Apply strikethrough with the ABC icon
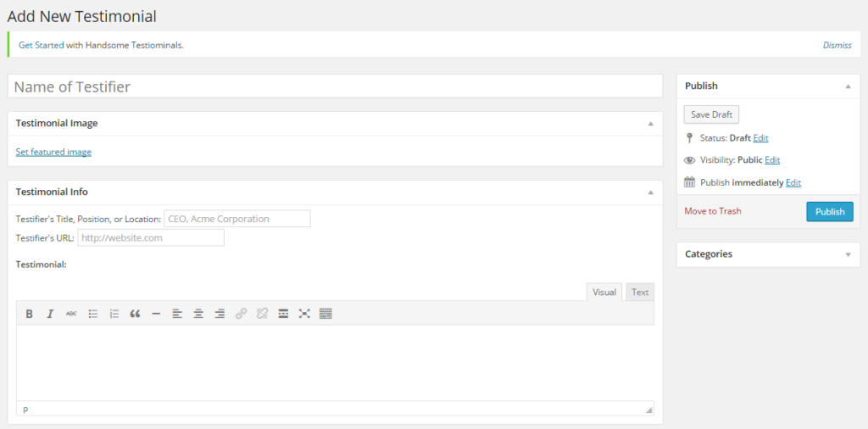Viewport: 868px width, 429px height. [71, 314]
